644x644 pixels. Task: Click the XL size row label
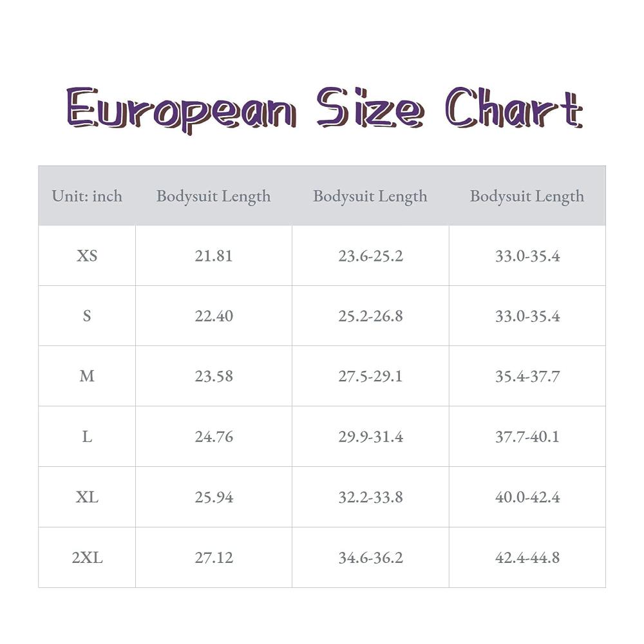point(87,497)
